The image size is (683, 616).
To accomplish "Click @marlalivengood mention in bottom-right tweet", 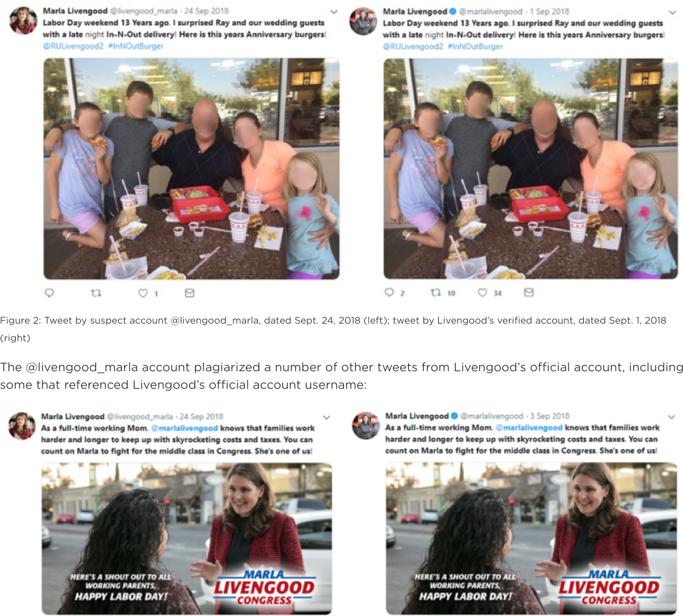I will click(x=529, y=428).
